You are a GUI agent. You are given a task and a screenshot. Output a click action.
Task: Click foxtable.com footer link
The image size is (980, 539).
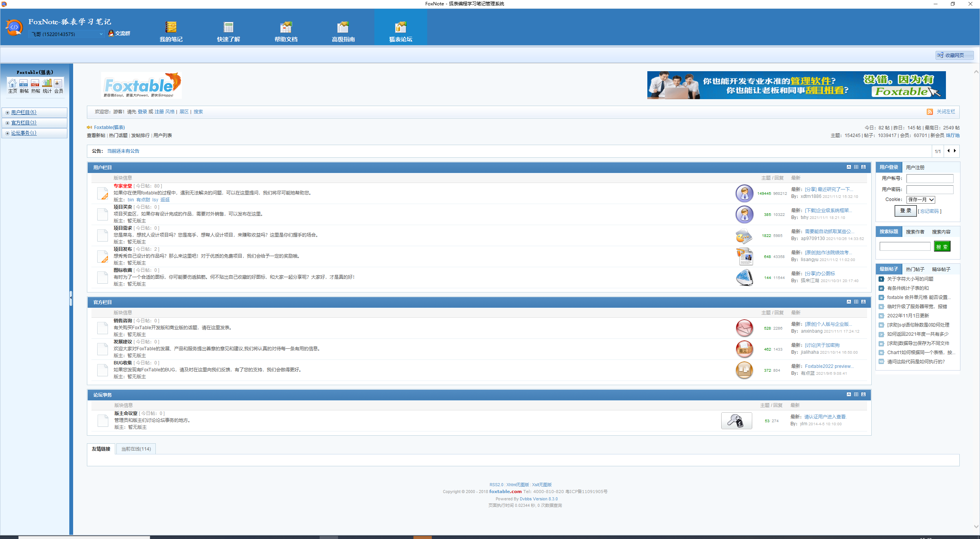pyautogui.click(x=505, y=492)
